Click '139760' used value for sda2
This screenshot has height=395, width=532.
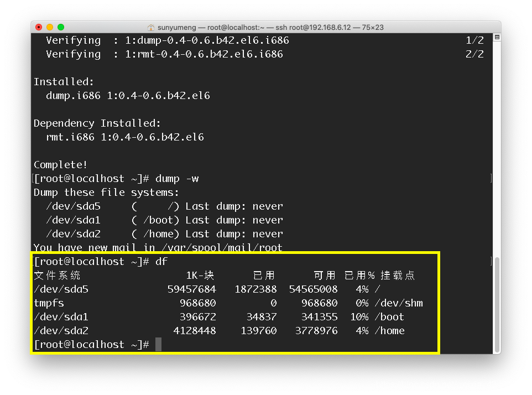[259, 331]
